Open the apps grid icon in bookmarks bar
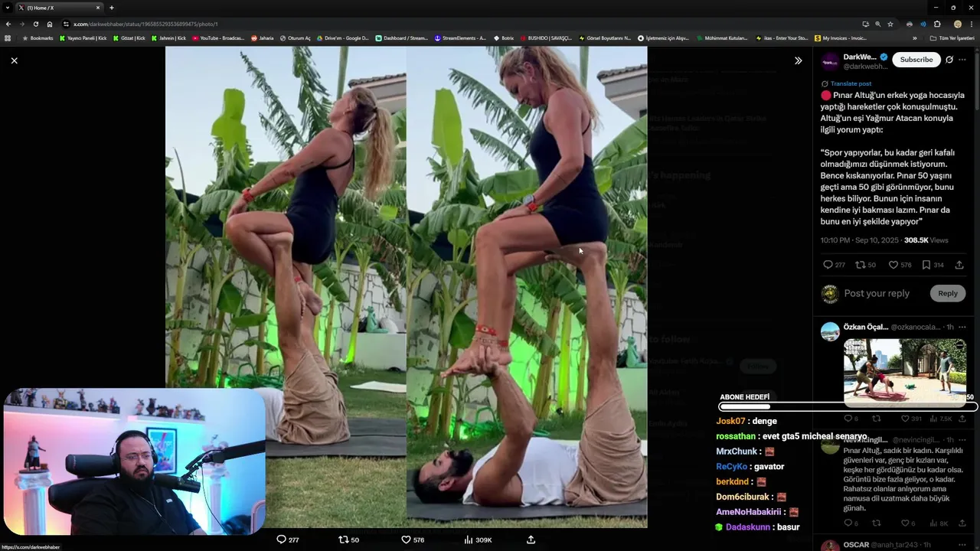 point(8,37)
